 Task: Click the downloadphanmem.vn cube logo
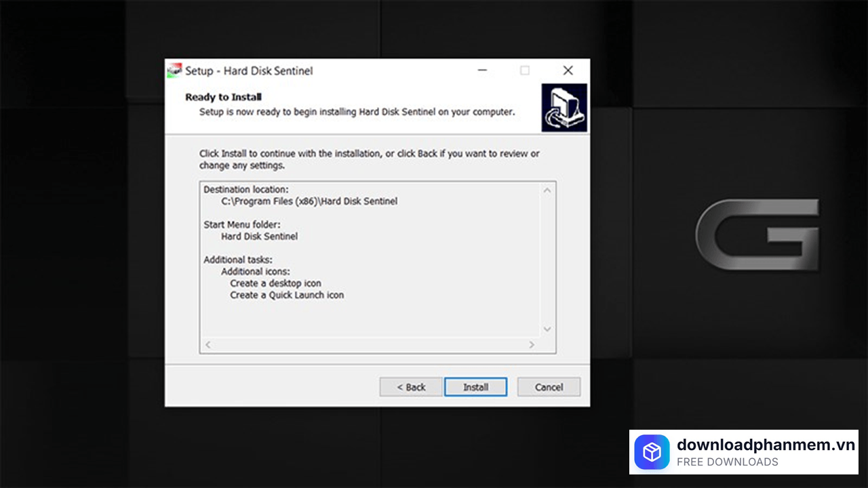pyautogui.click(x=652, y=452)
